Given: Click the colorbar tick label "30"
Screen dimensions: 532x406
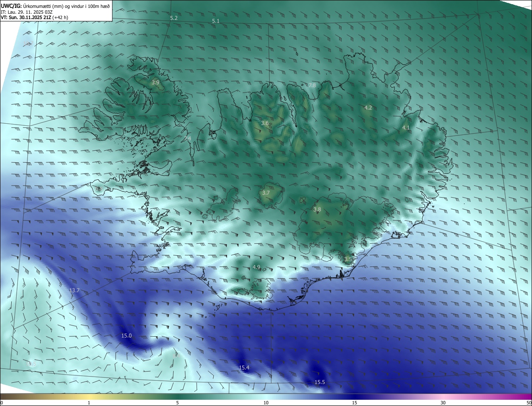Looking at the screenshot, I should point(443,403).
